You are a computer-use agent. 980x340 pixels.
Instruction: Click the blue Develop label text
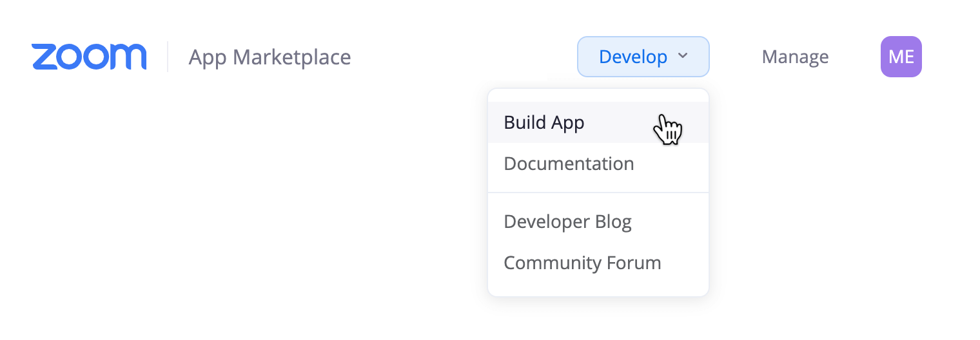pos(632,57)
